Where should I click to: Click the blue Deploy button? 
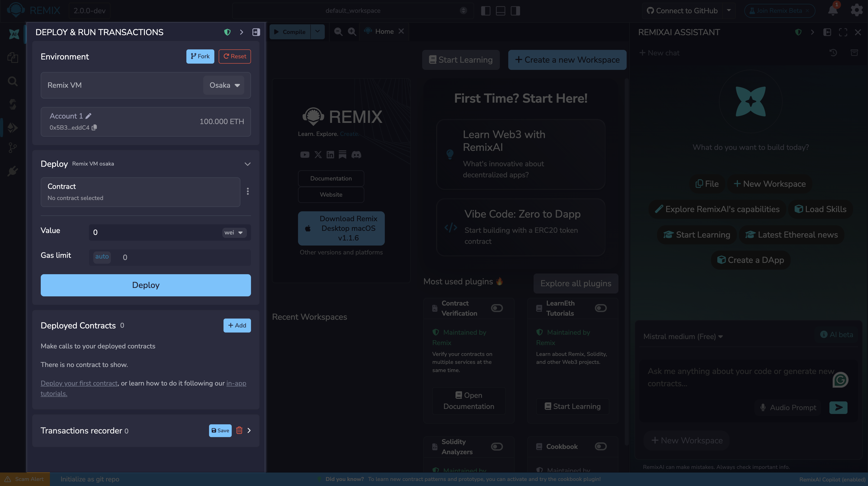click(146, 285)
